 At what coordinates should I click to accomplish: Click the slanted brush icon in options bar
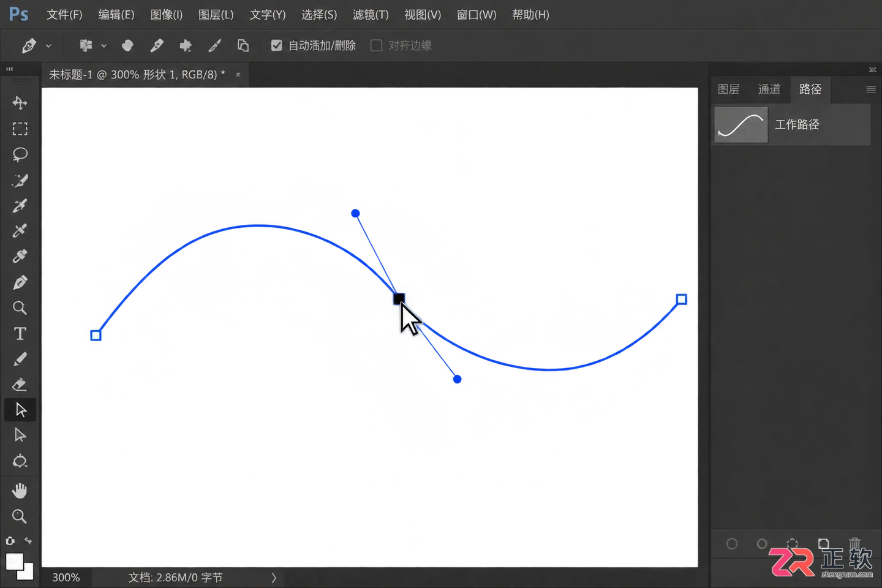(214, 45)
